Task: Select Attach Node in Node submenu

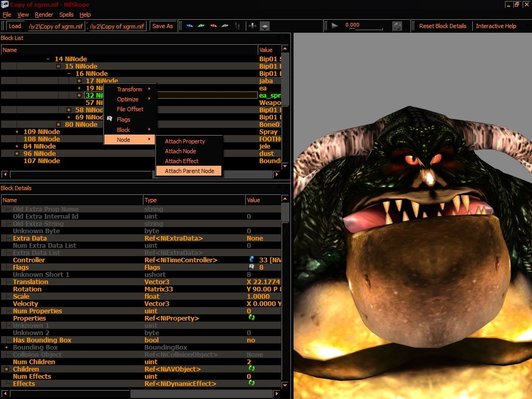Action: click(x=189, y=151)
